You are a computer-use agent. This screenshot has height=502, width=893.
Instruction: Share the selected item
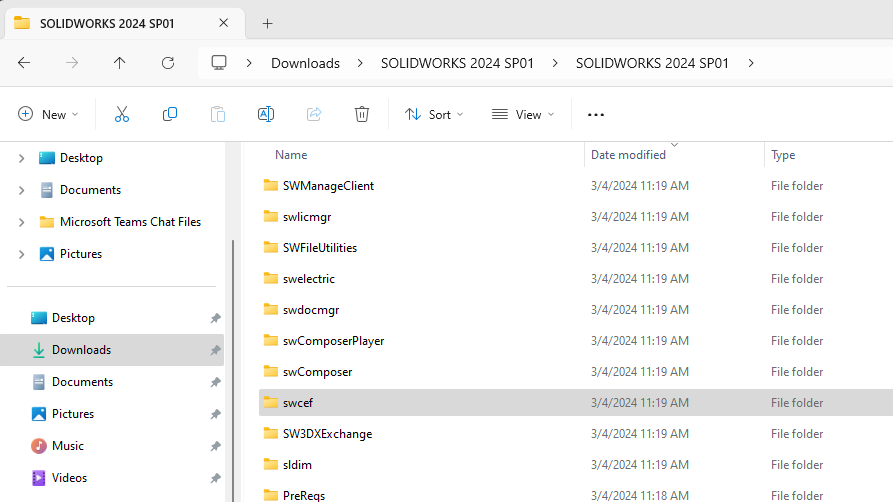coord(314,115)
